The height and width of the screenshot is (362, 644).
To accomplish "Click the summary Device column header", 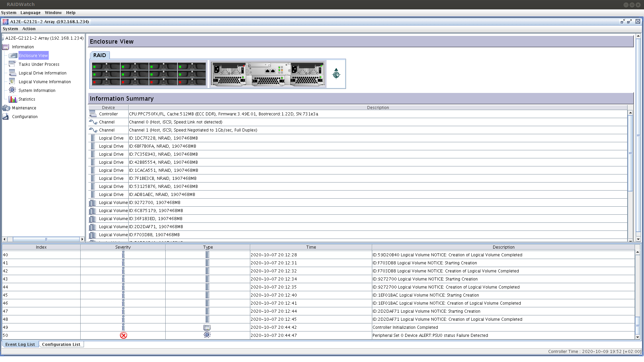I will coord(109,108).
